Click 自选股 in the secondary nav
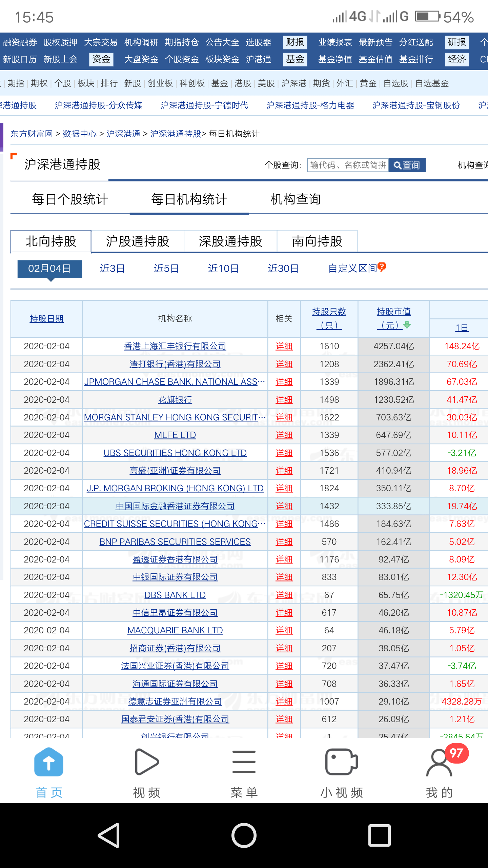Viewport: 488px width, 868px height. (396, 83)
